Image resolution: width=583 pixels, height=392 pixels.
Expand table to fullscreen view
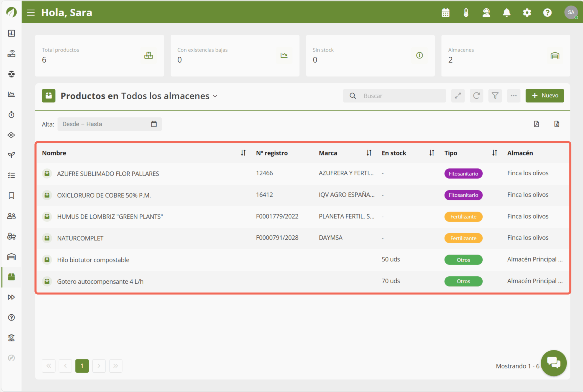coord(458,96)
